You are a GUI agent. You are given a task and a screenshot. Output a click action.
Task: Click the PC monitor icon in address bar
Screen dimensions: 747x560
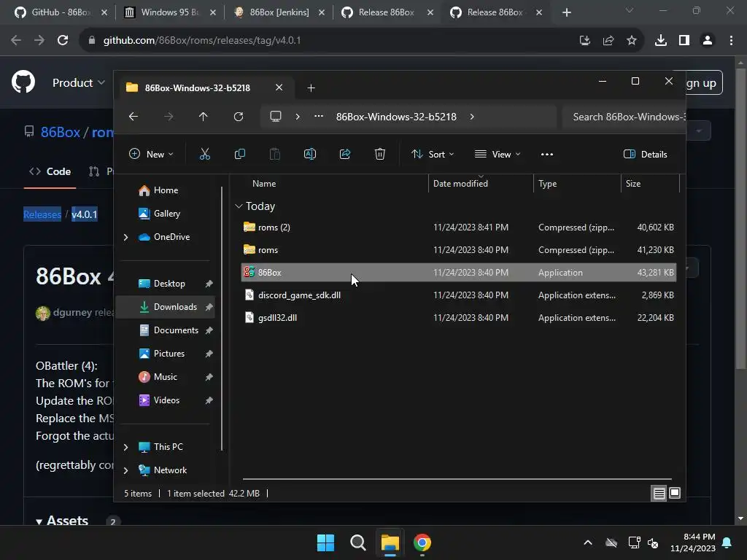pos(275,117)
